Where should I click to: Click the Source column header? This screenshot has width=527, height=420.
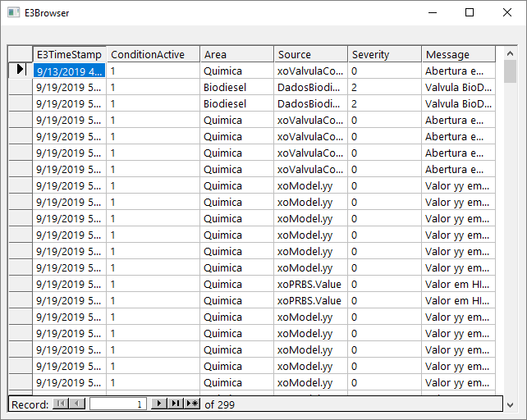click(310, 54)
